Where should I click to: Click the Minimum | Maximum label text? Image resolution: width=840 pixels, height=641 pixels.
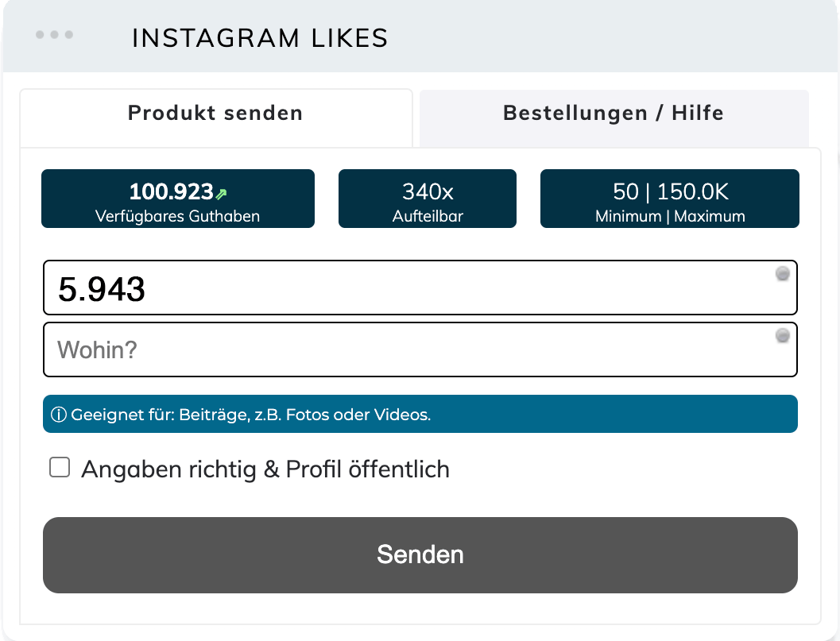(x=670, y=216)
